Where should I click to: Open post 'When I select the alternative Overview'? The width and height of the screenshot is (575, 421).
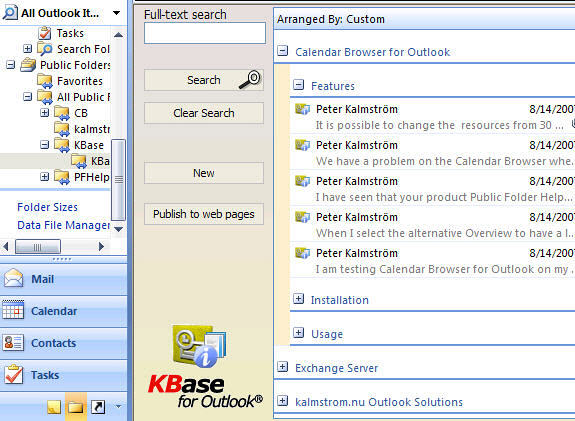pyautogui.click(x=432, y=224)
